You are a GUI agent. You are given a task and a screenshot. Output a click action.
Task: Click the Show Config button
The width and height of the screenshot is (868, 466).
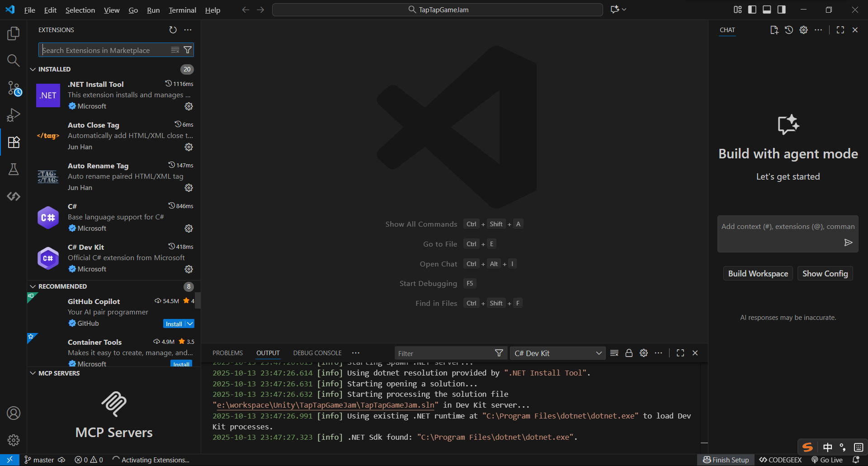tap(825, 274)
